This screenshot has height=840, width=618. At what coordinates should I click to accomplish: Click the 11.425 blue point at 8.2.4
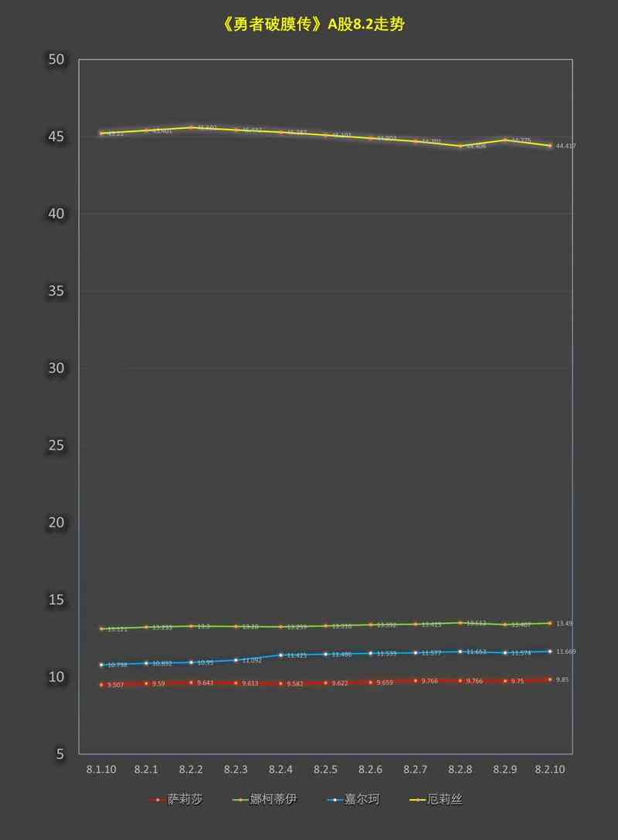pyautogui.click(x=280, y=655)
